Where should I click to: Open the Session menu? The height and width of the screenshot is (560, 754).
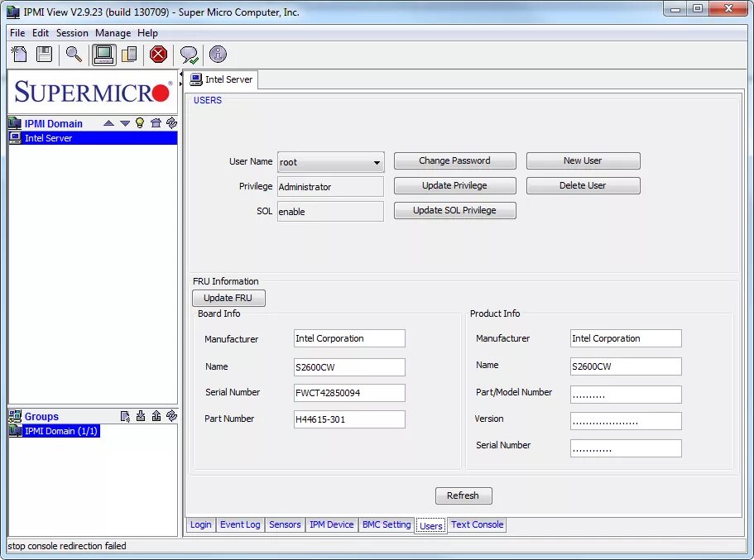click(72, 33)
